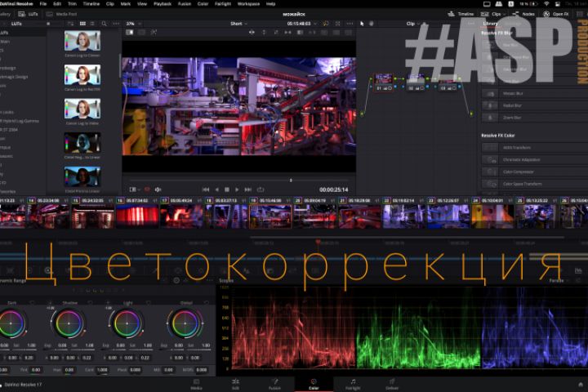Viewport: 588px width, 392px height.
Task: Toggle the Open FX panel button
Action: pyautogui.click(x=556, y=14)
